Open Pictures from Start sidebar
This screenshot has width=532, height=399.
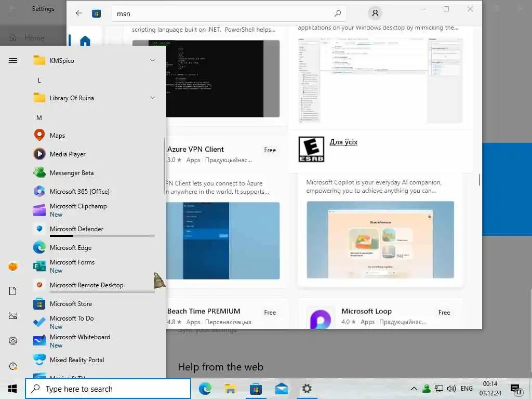tap(13, 316)
